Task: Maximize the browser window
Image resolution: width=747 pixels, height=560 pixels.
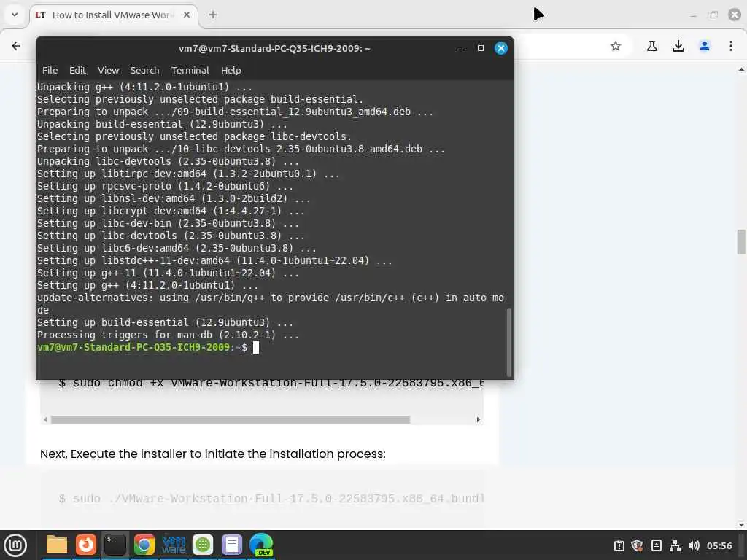Action: (x=713, y=15)
